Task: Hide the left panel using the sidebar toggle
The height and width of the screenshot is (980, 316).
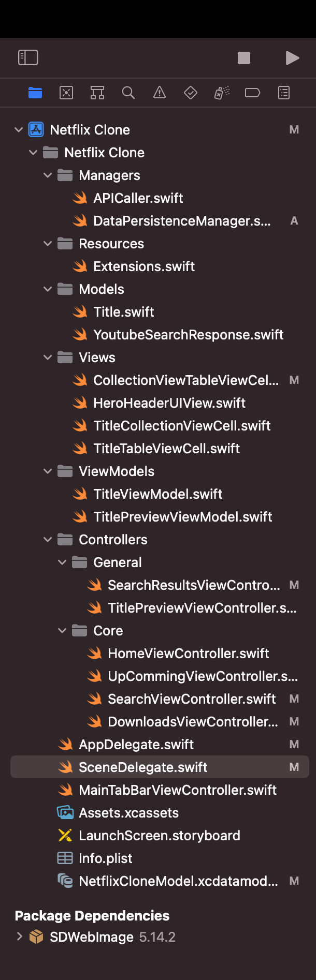Action: click(28, 57)
